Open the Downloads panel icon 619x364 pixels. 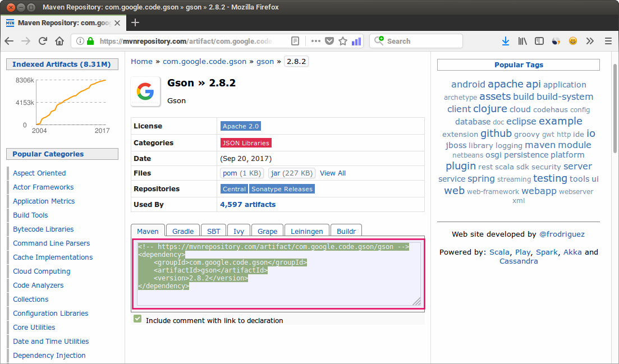505,41
